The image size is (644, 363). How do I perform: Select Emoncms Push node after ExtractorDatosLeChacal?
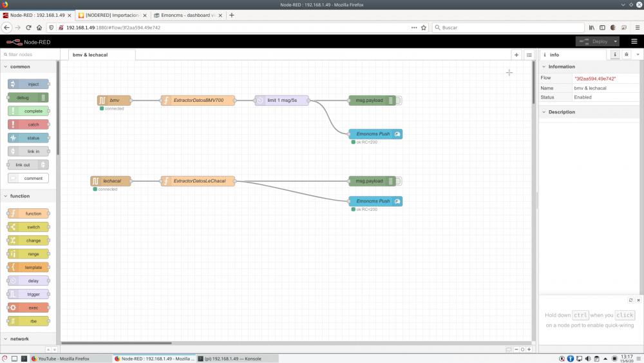pos(375,201)
